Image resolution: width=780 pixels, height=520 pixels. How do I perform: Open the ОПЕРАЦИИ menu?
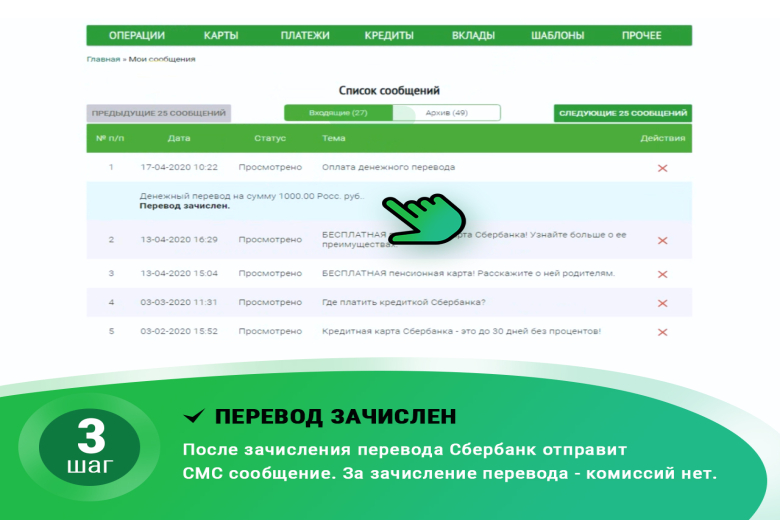coord(136,36)
